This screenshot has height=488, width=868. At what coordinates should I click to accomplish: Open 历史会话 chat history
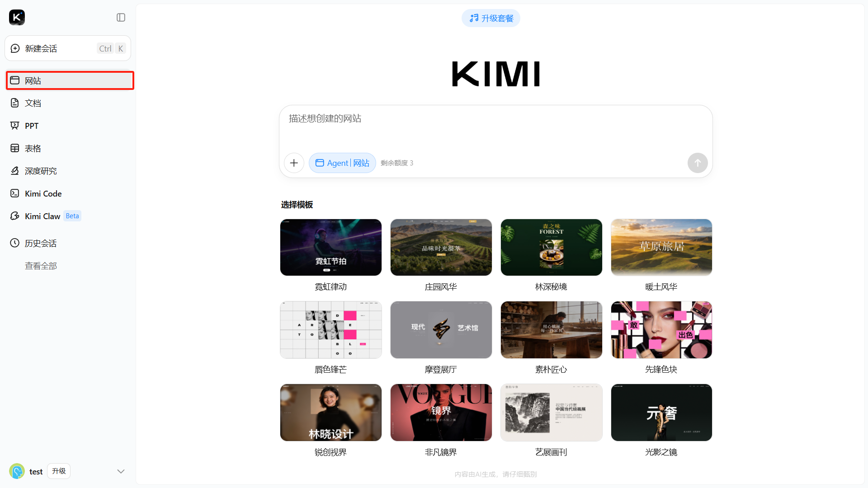(41, 243)
